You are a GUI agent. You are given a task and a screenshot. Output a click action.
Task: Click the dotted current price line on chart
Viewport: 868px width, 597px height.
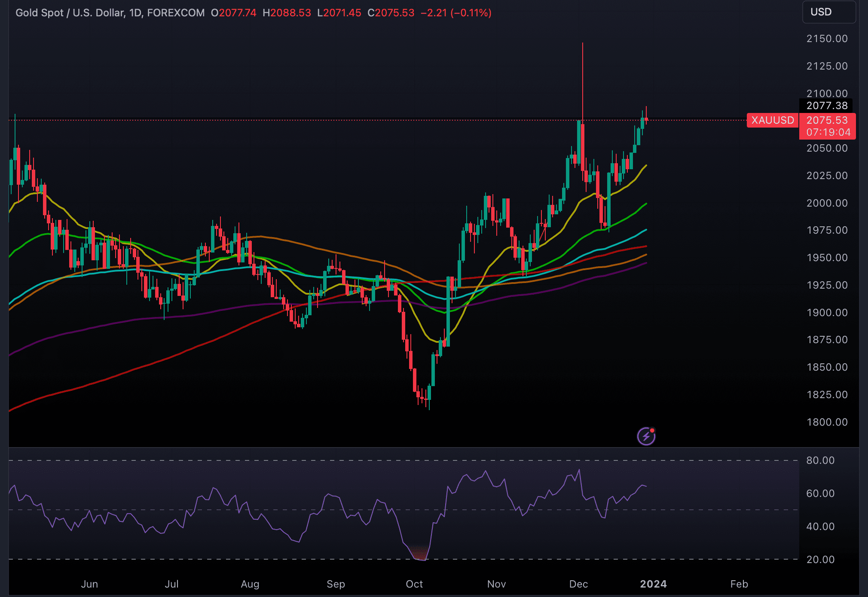pyautogui.click(x=387, y=121)
